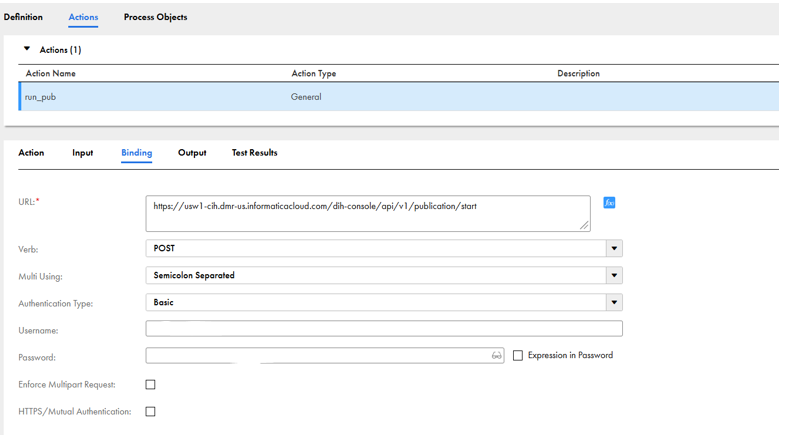View the Test Results tab
The width and height of the screenshot is (806, 444).
point(254,153)
